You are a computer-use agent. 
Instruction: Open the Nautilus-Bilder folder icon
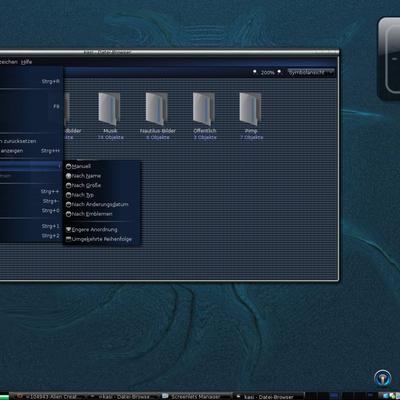point(157,109)
